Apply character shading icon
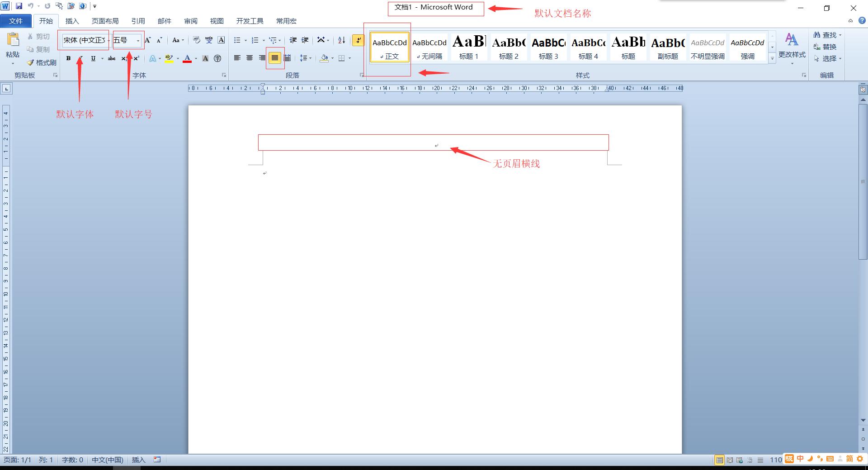The width and height of the screenshot is (868, 470). pyautogui.click(x=205, y=58)
